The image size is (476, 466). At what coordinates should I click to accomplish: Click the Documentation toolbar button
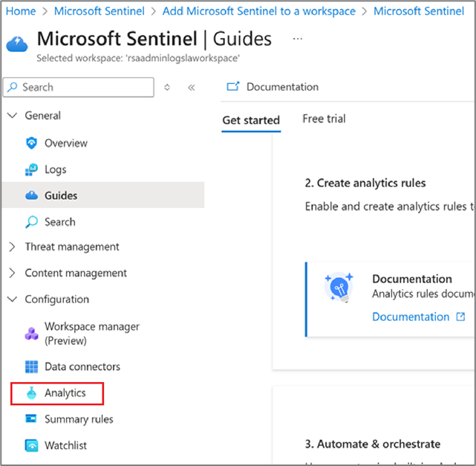click(273, 87)
